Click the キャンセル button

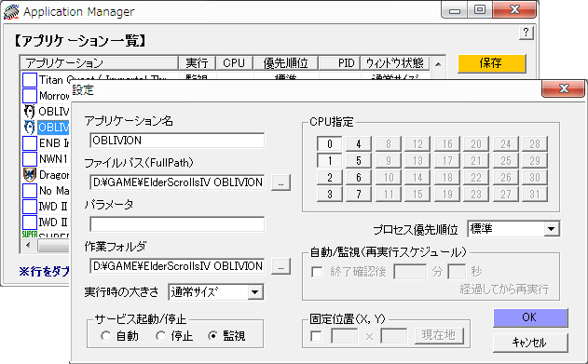[x=530, y=343]
